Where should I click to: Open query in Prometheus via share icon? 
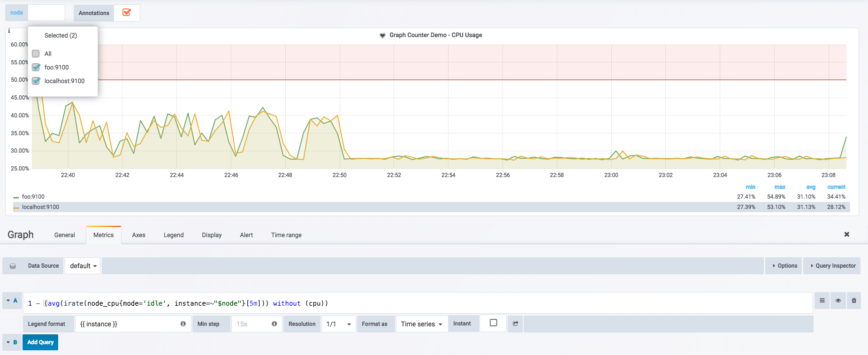[515, 324]
